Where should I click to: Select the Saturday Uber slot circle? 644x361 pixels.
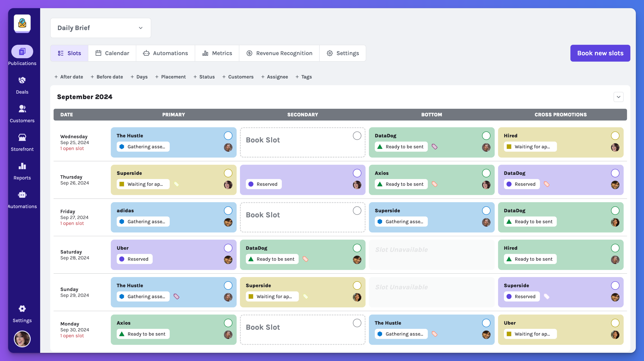point(228,248)
